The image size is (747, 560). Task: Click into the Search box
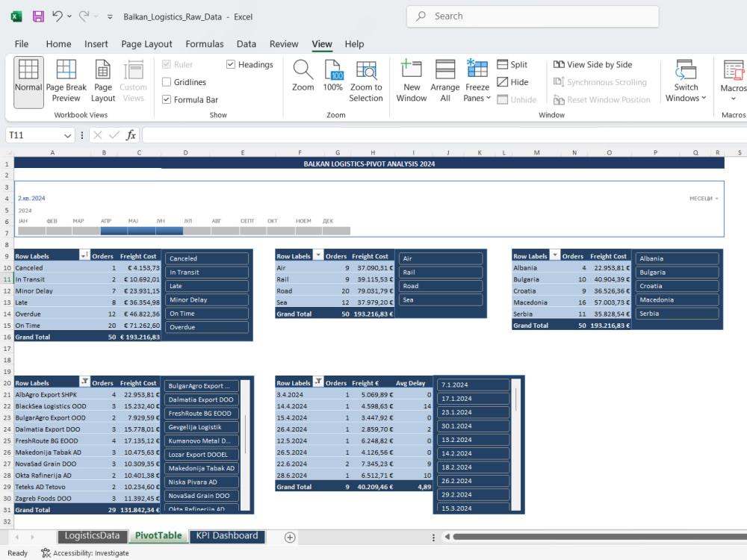tap(532, 16)
